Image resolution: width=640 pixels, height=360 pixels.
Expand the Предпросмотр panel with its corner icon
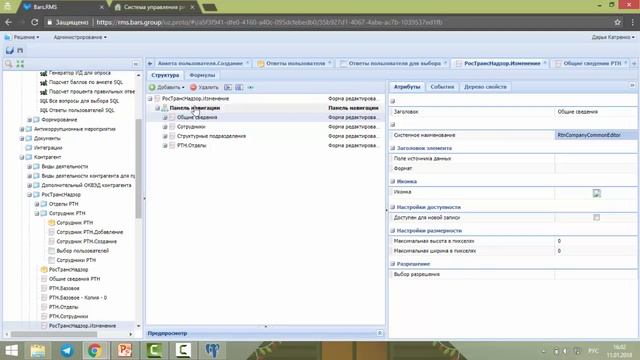pyautogui.click(x=380, y=333)
